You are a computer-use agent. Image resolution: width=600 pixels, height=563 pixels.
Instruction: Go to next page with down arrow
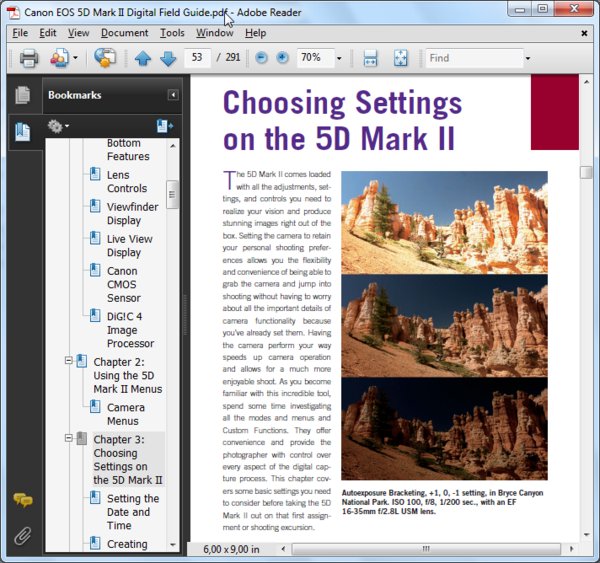tap(167, 58)
